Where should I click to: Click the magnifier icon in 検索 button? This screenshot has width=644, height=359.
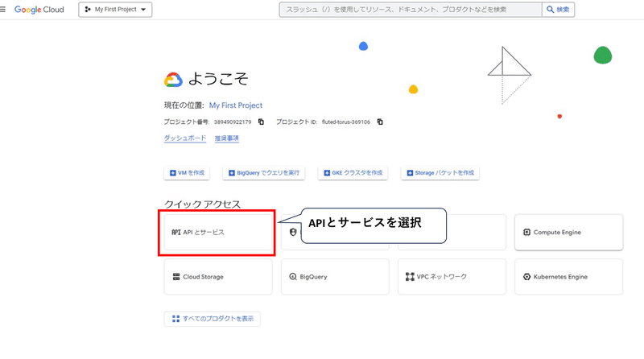click(x=551, y=9)
